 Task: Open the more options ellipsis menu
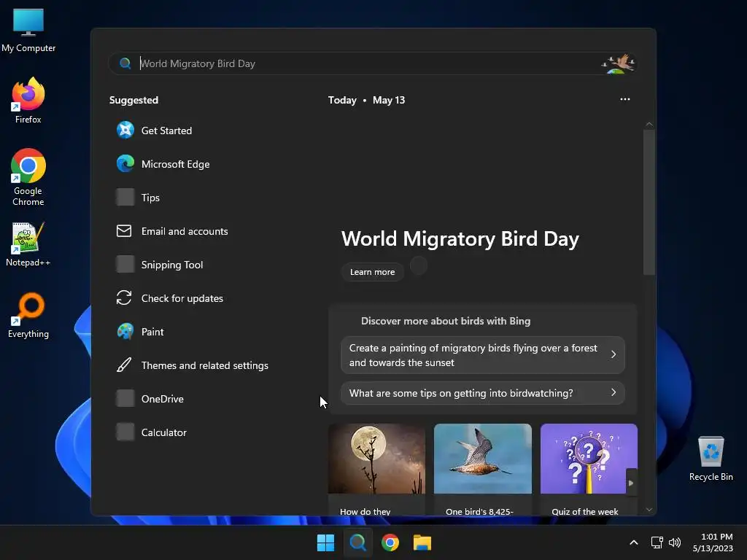click(x=625, y=99)
